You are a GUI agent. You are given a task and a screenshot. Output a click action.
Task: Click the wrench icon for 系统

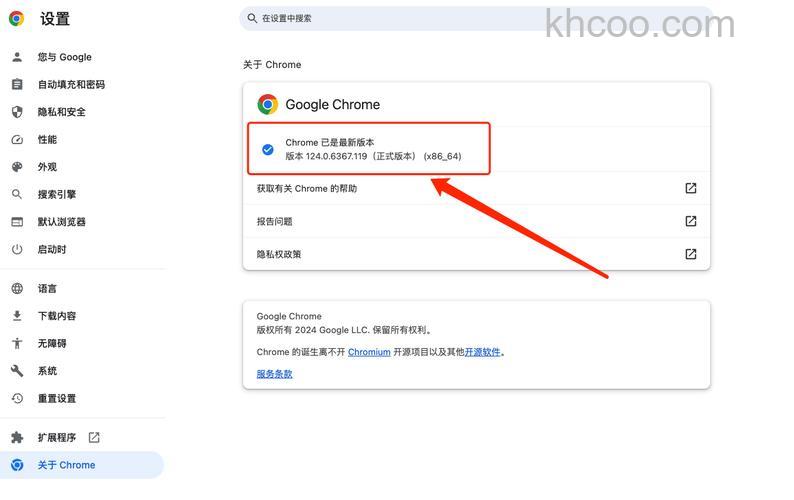coord(17,371)
